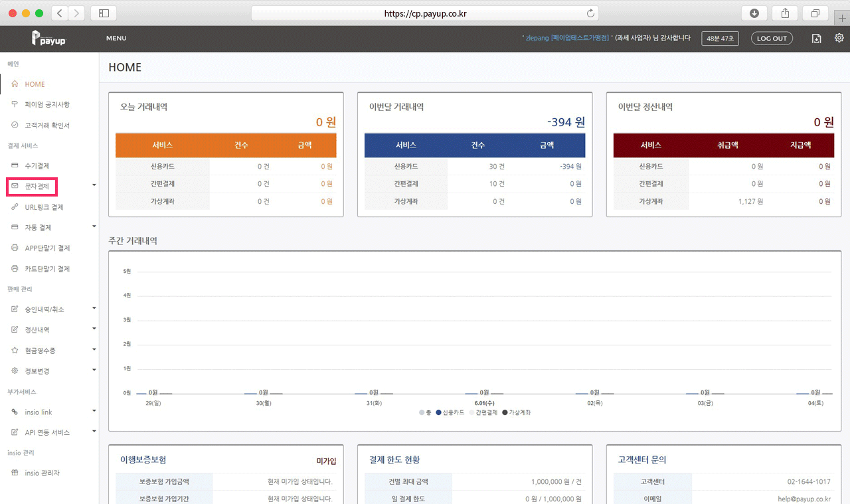Open APP단말기 결제 in the sidebar
This screenshot has width=850, height=504.
pos(47,248)
